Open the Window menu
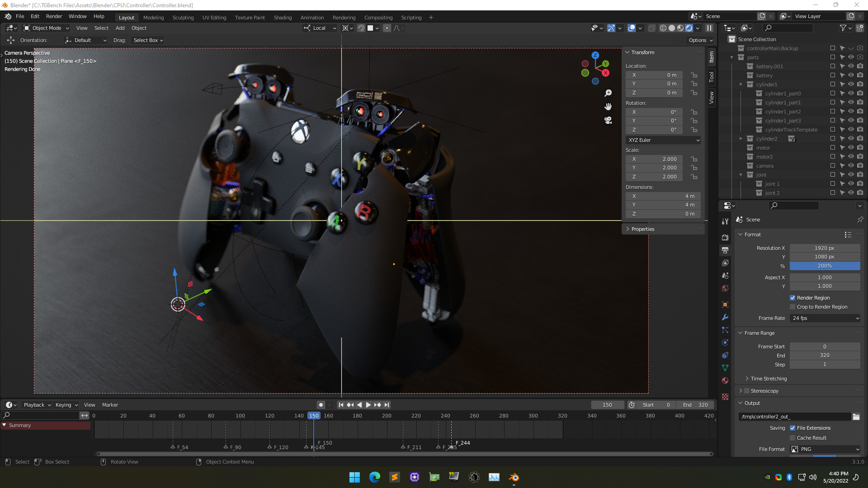This screenshot has width=868, height=488. (x=77, y=16)
